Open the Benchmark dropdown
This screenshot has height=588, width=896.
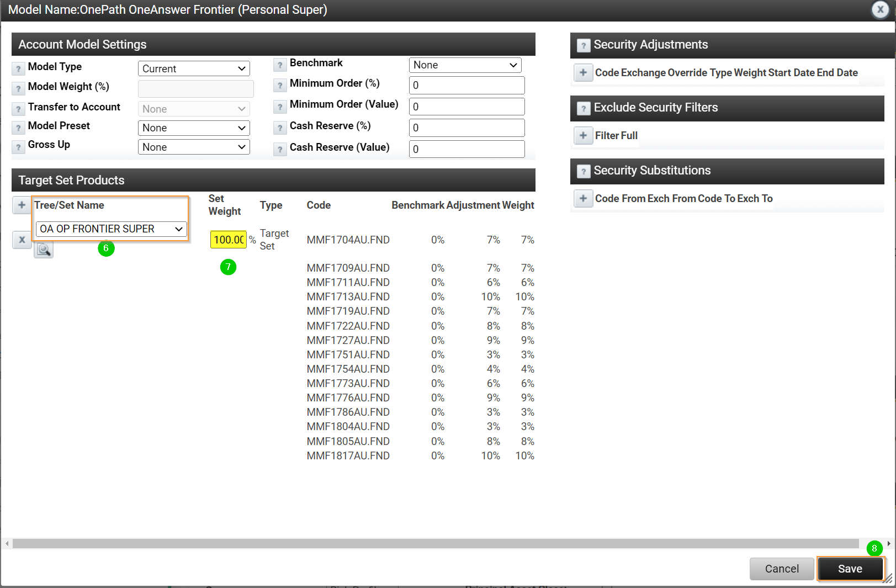pos(465,65)
